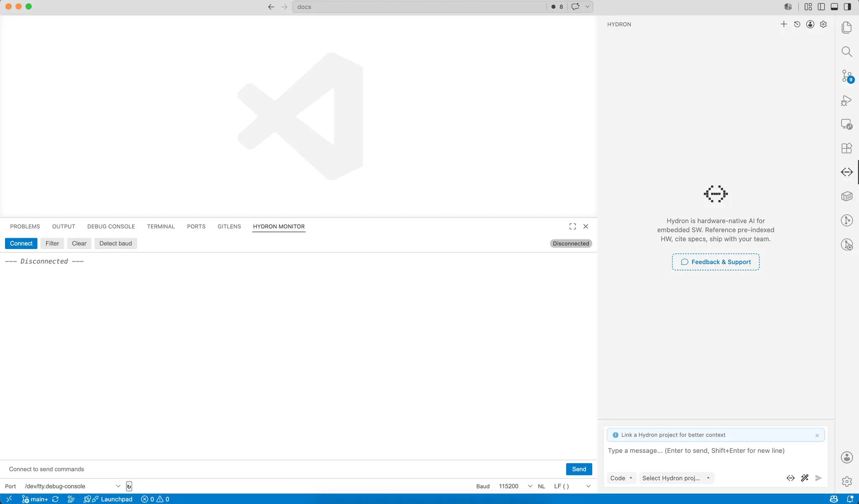Open the Baud rate 115200 dropdown
This screenshot has width=859, height=504.
tap(515, 486)
